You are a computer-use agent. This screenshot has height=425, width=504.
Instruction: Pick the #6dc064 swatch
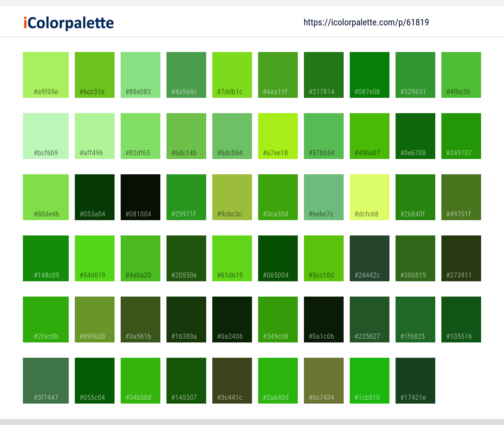pyautogui.click(x=232, y=136)
